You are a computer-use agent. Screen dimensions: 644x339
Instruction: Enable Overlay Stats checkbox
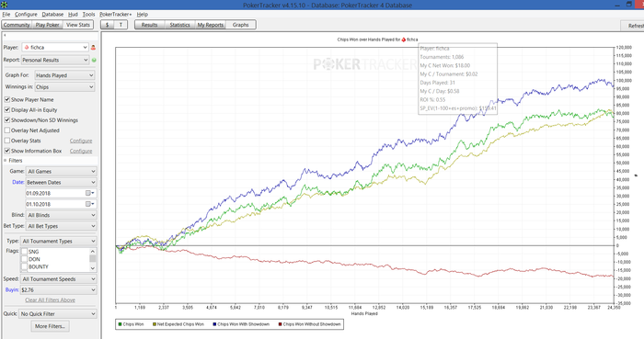(x=7, y=141)
